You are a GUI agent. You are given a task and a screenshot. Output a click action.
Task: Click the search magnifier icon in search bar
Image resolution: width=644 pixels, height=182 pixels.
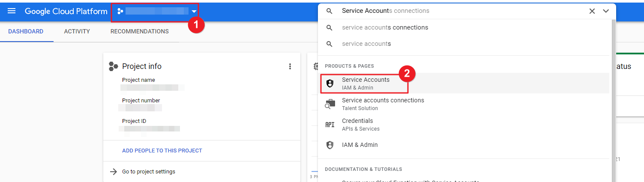tap(329, 11)
